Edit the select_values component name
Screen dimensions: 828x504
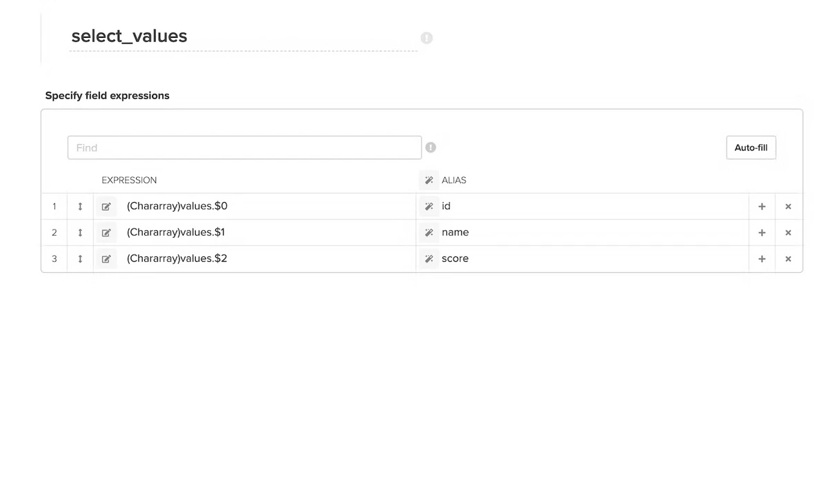coord(244,36)
